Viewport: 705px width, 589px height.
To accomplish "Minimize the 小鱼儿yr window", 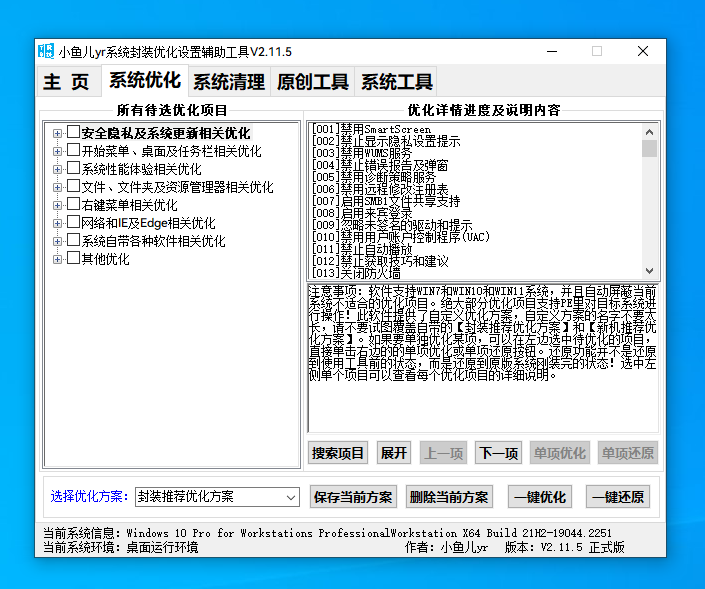I will (x=552, y=51).
